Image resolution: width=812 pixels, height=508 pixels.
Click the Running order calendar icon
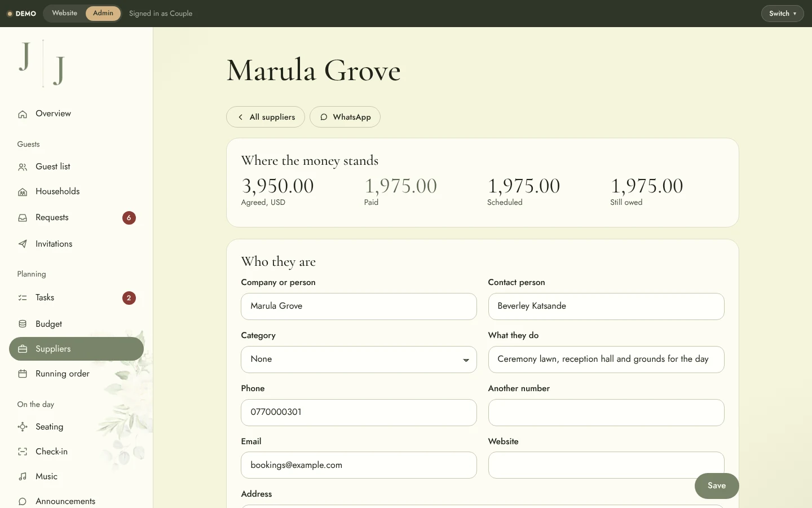(23, 374)
